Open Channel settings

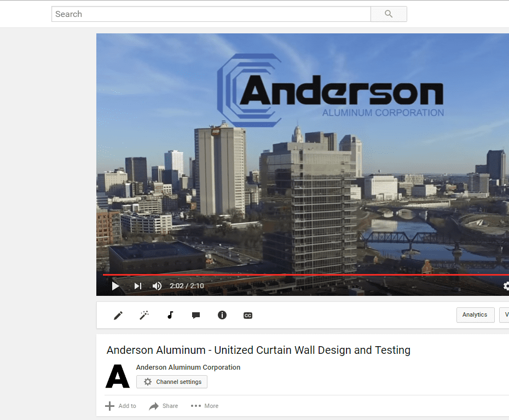click(172, 382)
